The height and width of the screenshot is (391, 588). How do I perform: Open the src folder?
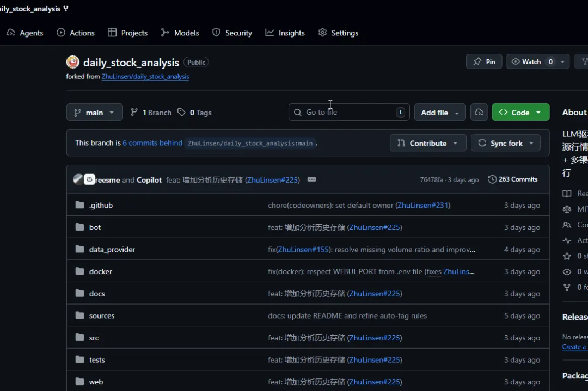coord(94,338)
